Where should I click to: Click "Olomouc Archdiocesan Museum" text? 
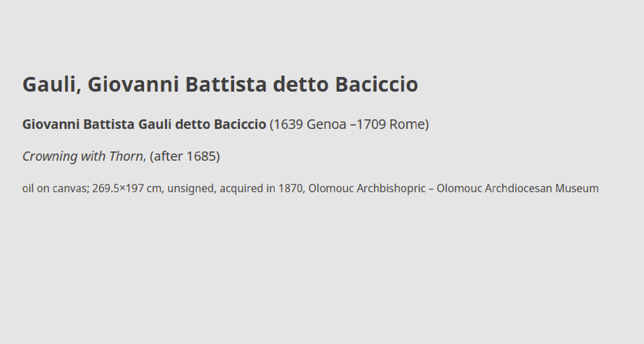(518, 188)
